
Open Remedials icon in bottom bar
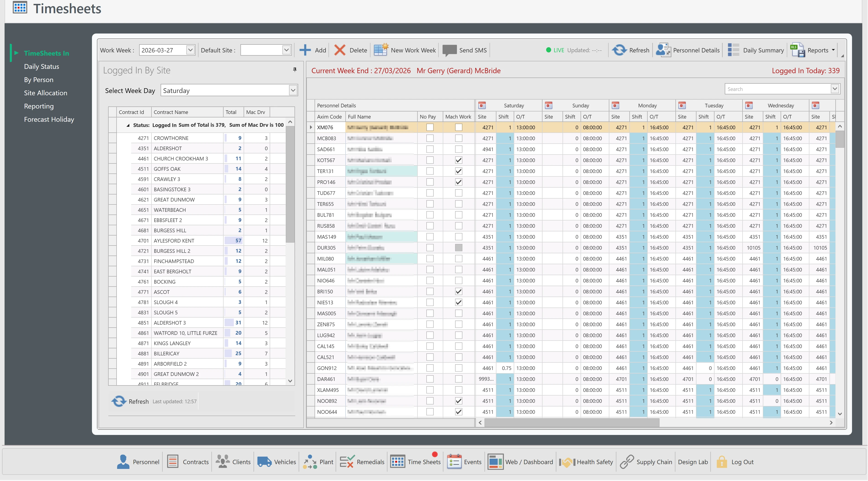pos(347,462)
